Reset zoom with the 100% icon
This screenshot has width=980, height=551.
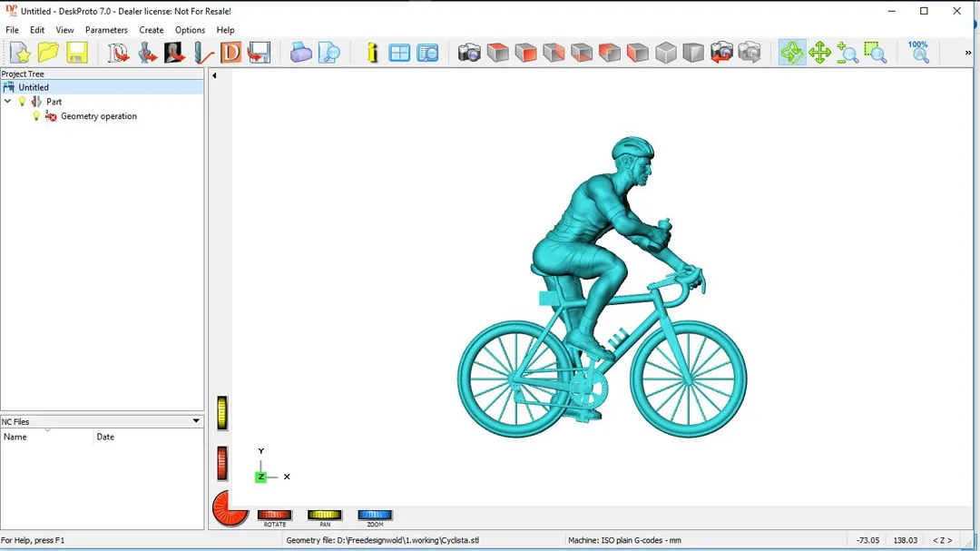pyautogui.click(x=918, y=52)
